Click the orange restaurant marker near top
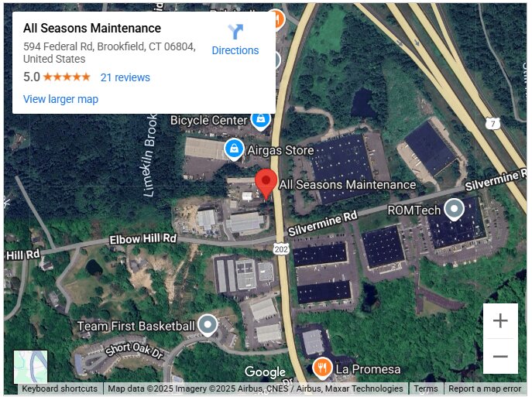The width and height of the screenshot is (532, 397). click(278, 19)
